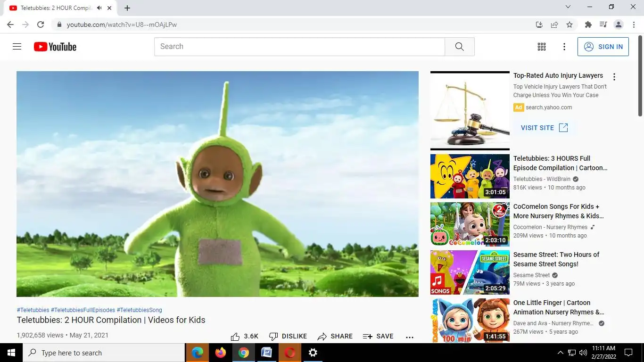This screenshot has height=362, width=644.
Task: Click the #TeletubbiesSong hashtag
Action: 140,310
